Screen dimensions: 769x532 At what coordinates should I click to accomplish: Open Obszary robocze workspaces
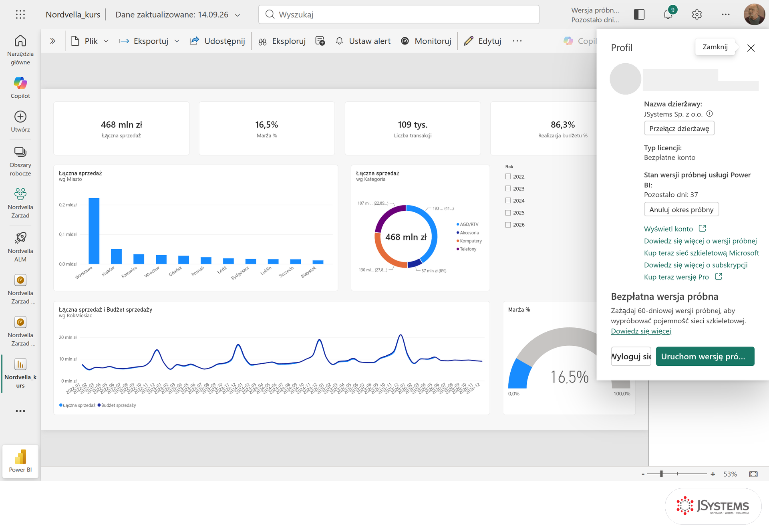(x=20, y=161)
